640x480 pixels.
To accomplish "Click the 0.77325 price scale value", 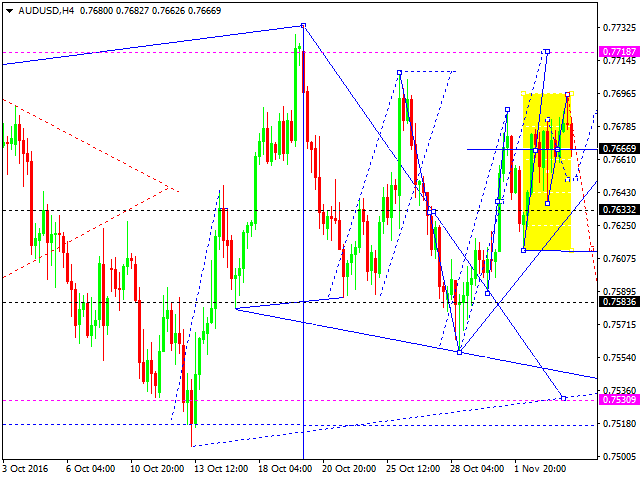I will coord(619,28).
